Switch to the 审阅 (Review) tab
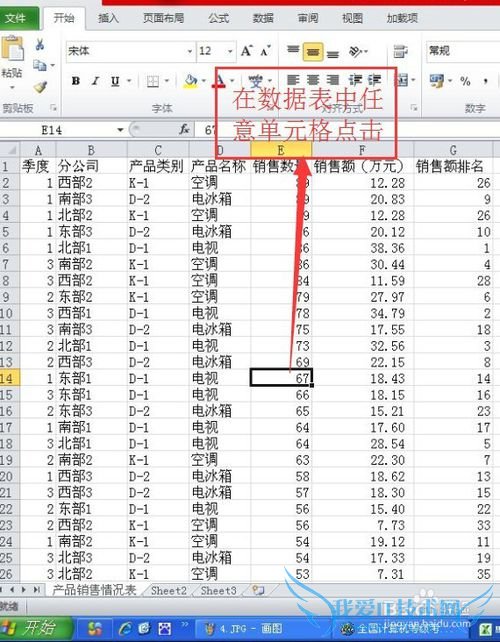The image size is (500, 642). 308,18
